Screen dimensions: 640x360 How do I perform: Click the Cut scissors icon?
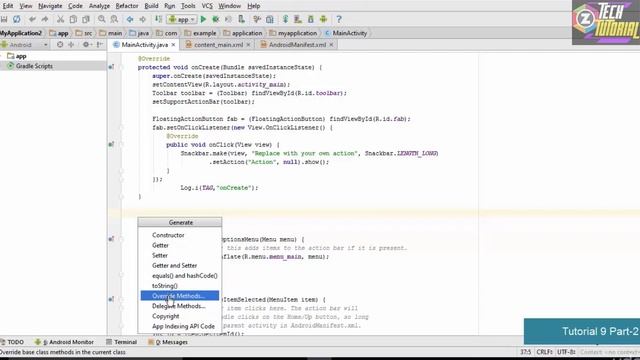pos(60,19)
